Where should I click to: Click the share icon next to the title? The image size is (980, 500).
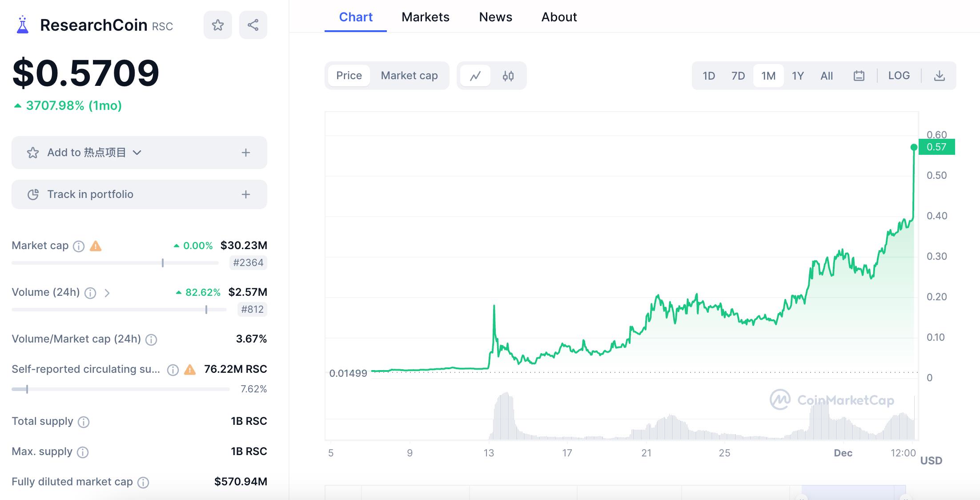tap(253, 25)
